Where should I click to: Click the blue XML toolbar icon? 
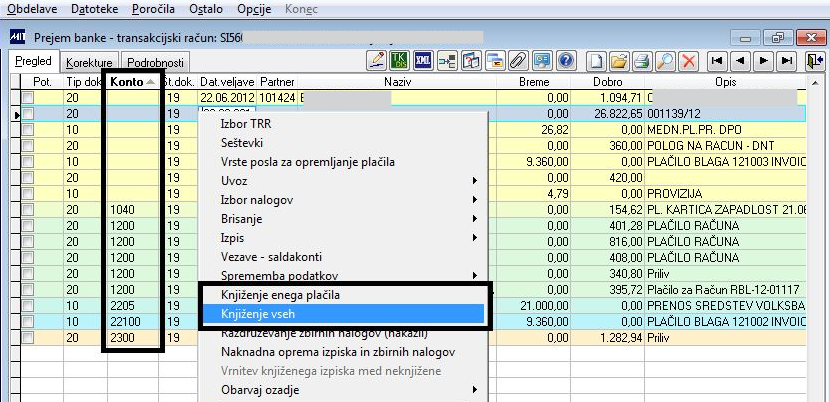pyautogui.click(x=423, y=60)
